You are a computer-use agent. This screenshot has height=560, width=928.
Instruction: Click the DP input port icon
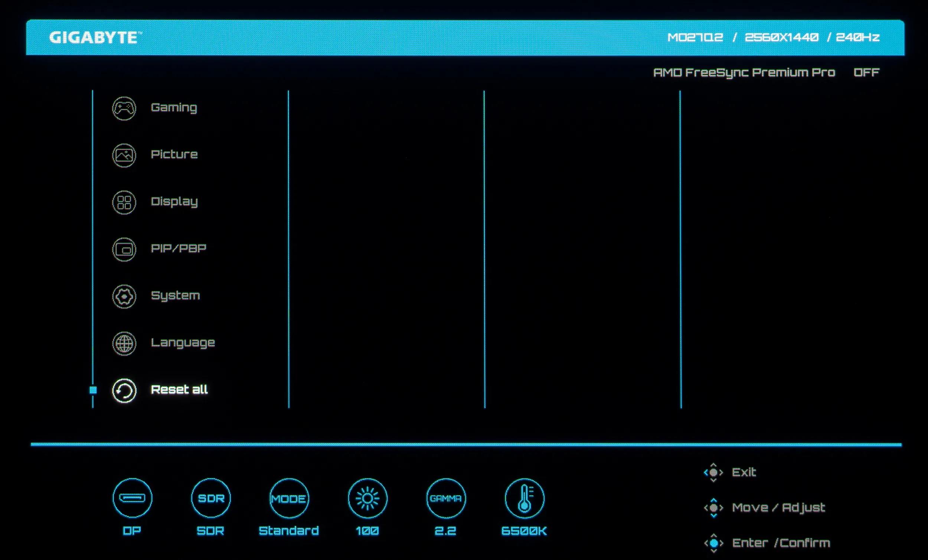click(132, 498)
